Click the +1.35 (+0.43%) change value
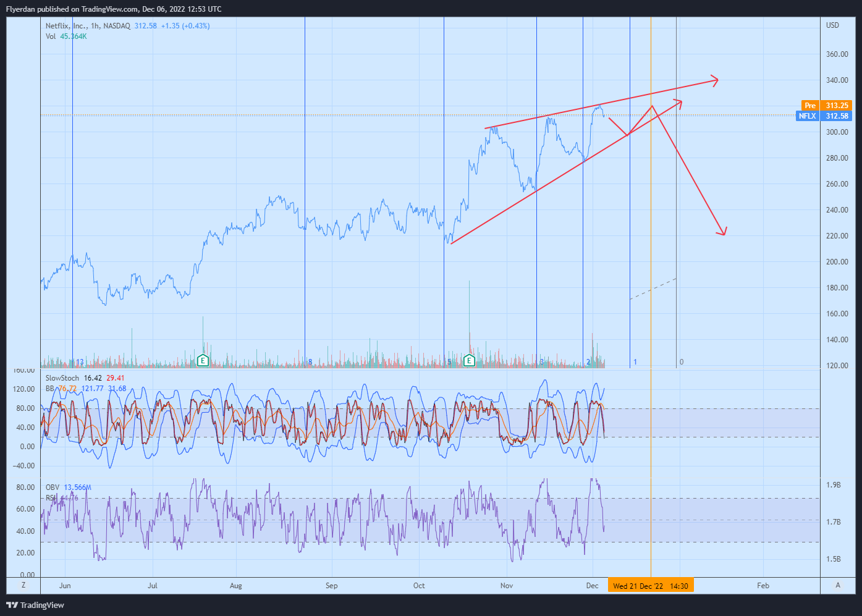Image resolution: width=862 pixels, height=616 pixels. [185, 26]
